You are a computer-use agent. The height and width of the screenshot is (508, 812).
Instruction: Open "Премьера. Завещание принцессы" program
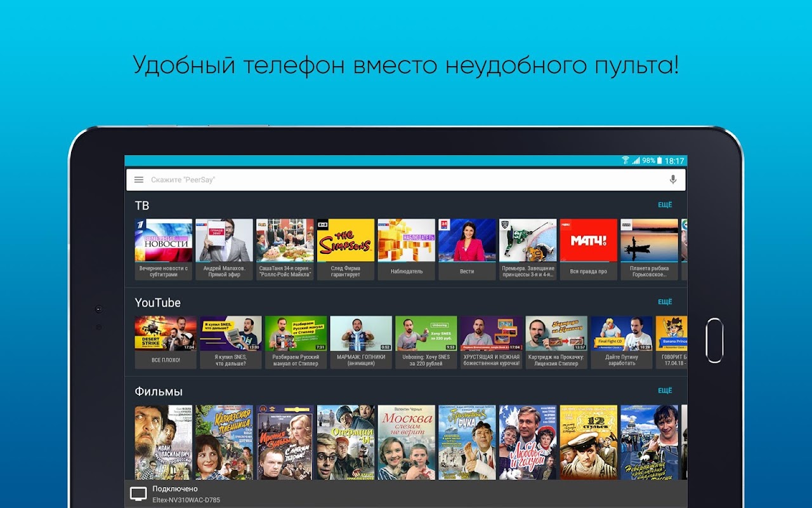pos(528,250)
